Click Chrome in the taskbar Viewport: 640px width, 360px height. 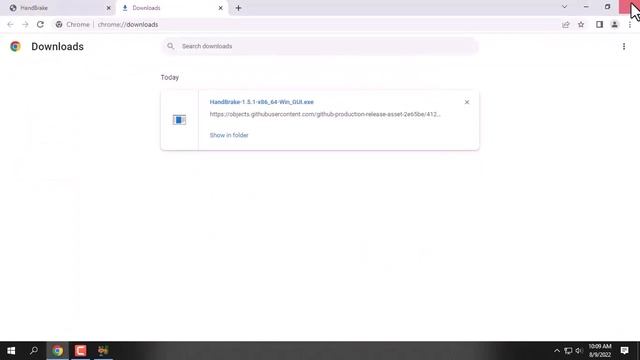(58, 351)
